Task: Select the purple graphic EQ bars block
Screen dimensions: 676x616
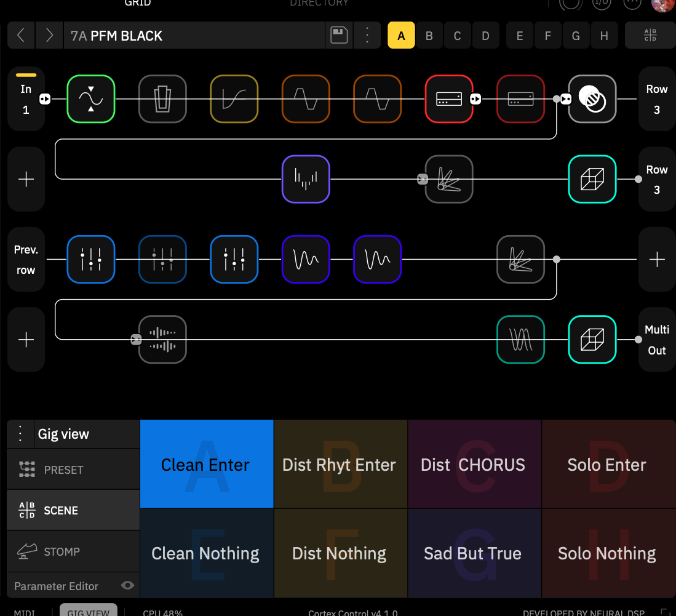Action: [306, 179]
